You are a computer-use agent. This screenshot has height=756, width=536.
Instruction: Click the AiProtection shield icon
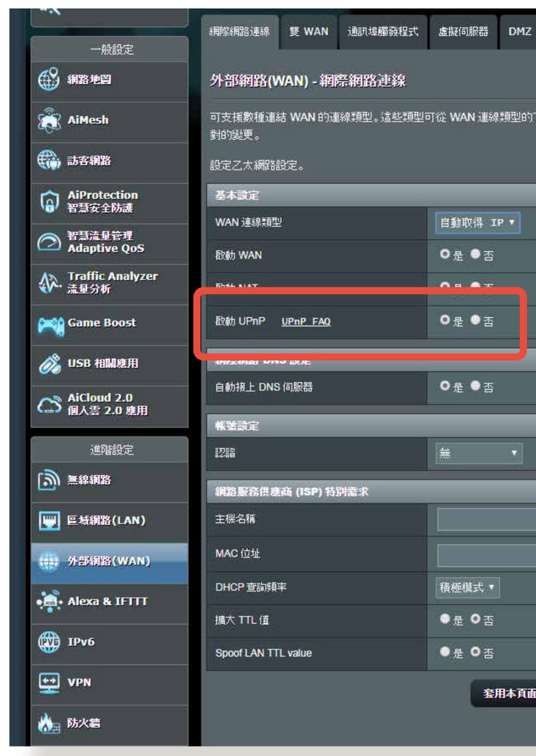pyautogui.click(x=49, y=201)
